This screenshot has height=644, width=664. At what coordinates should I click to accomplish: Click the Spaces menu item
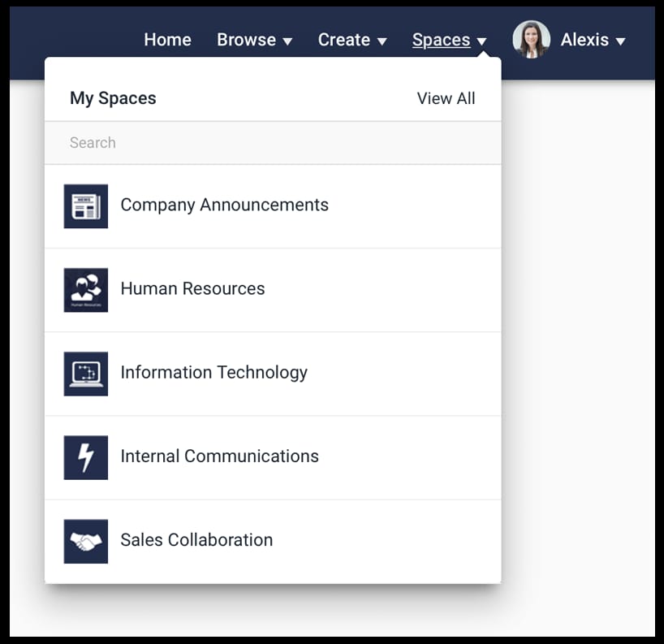pyautogui.click(x=441, y=39)
